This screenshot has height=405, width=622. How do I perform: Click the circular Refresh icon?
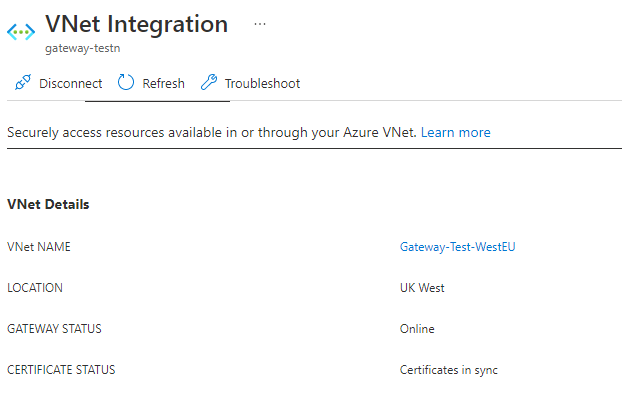(x=126, y=83)
